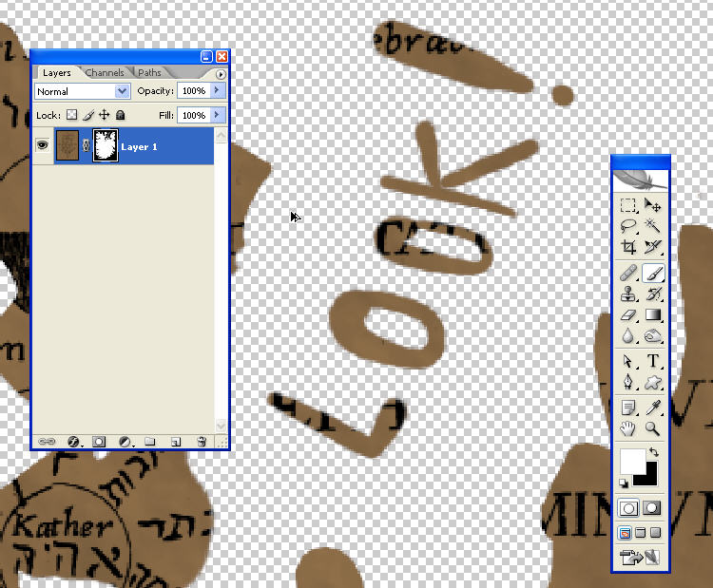Select the Custom Shape tool
This screenshot has width=713, height=588.
point(653,382)
